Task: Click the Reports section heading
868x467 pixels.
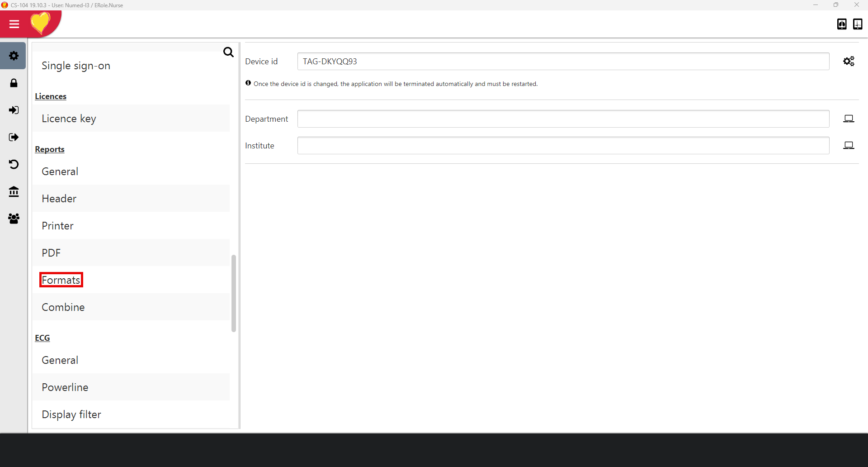Action: [50, 149]
